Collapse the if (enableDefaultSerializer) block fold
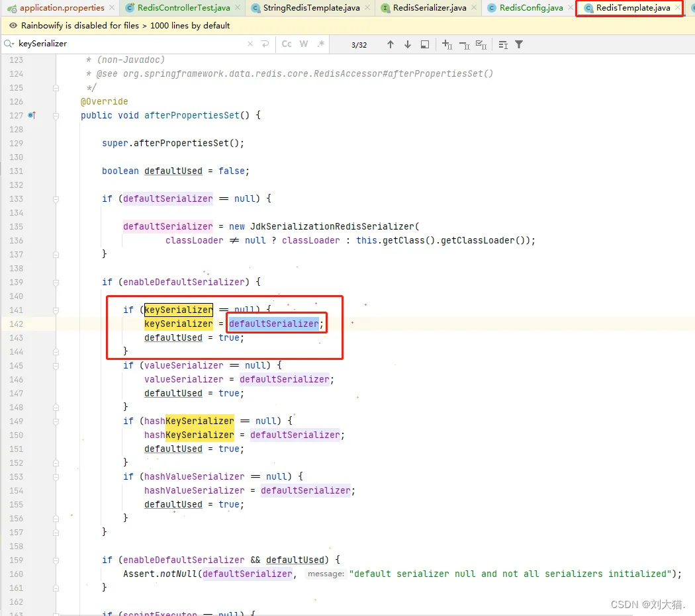695x616 pixels. point(56,283)
